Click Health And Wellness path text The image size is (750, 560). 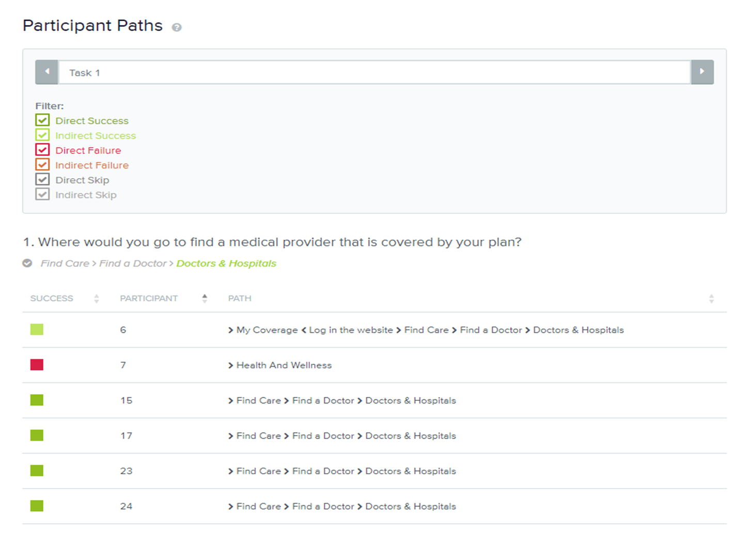(x=284, y=365)
